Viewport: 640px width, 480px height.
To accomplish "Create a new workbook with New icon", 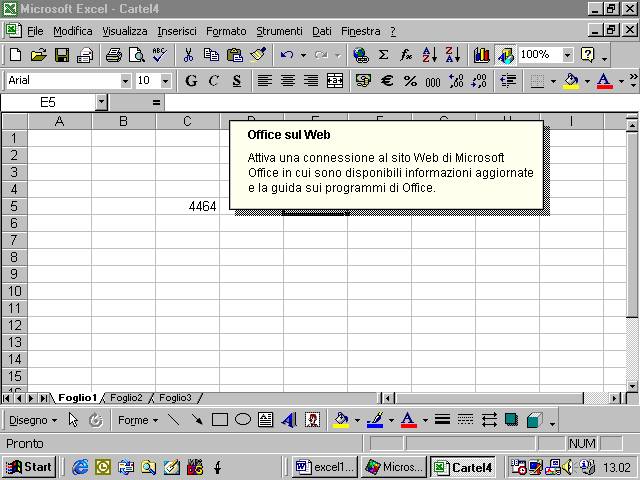I will point(16,55).
